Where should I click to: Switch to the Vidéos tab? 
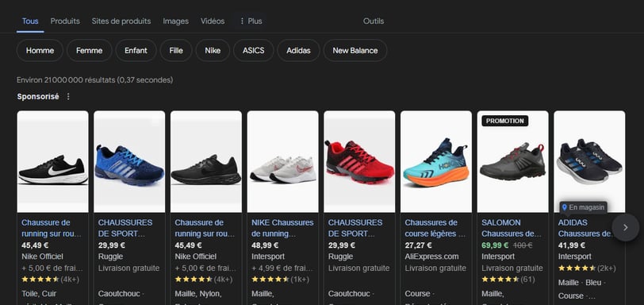pyautogui.click(x=213, y=21)
